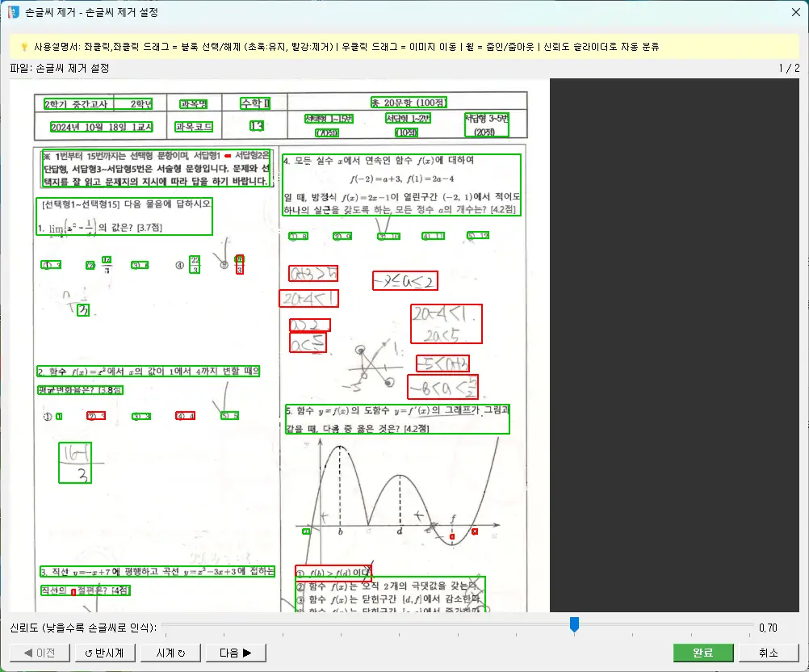Cancel with the 취소 button

pos(769,653)
